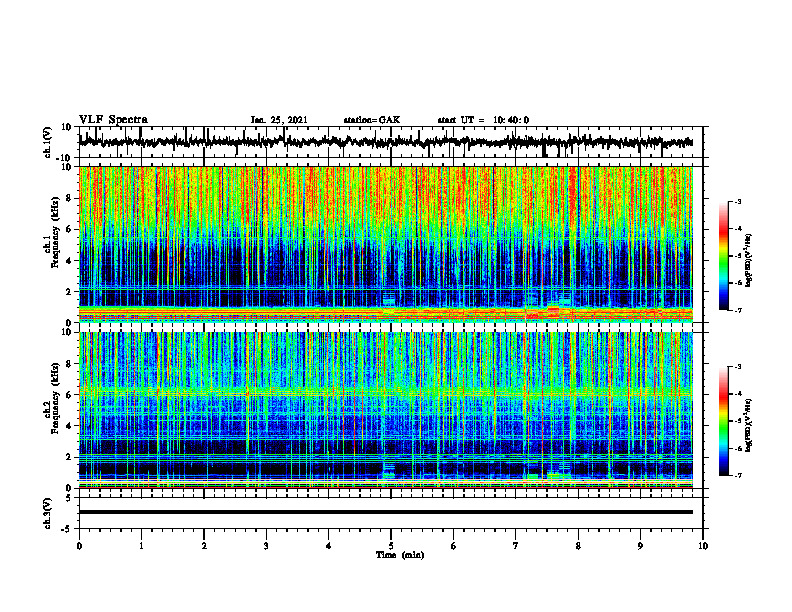Click the "ch.1(V)" waveform axis label
792x612 pixels.
tap(47, 142)
